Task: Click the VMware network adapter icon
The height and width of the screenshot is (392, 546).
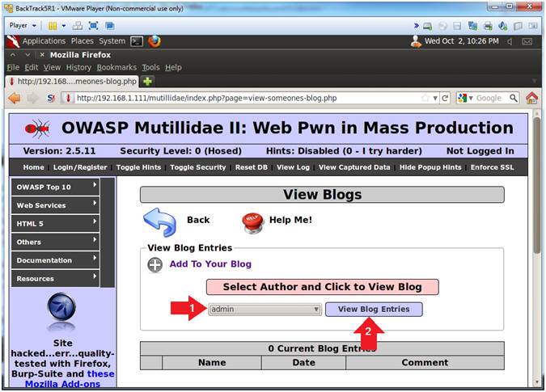Action: tap(473, 26)
